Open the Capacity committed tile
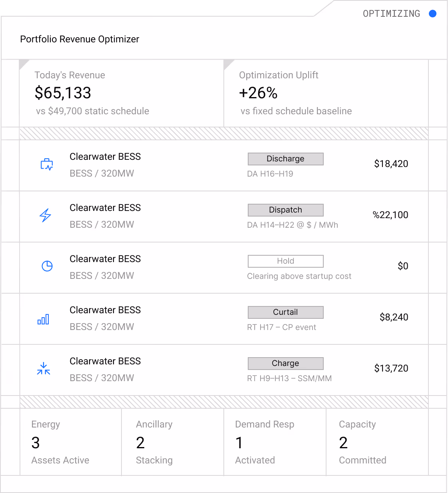Screen dimensions: 448x493 tap(377, 442)
